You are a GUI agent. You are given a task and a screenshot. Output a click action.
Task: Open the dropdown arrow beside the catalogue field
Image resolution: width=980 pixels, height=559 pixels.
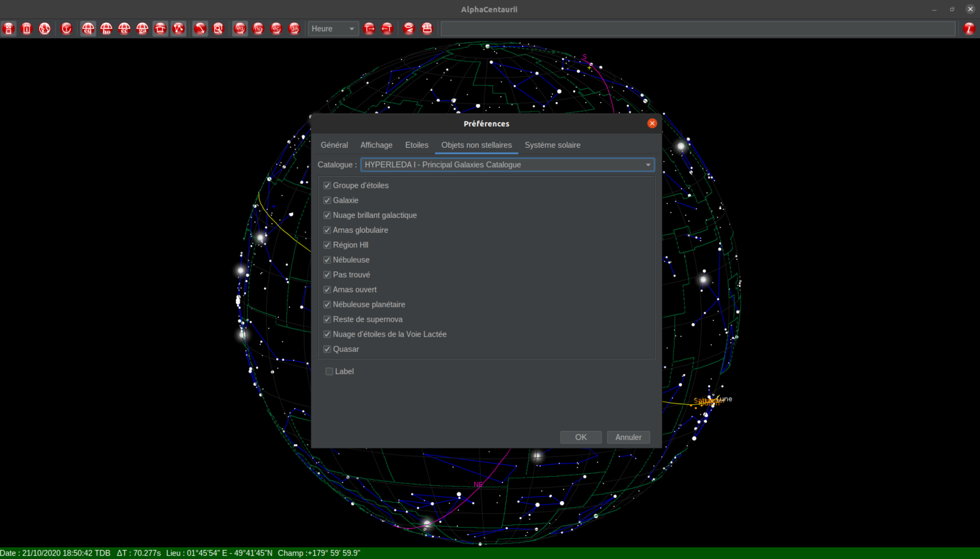pyautogui.click(x=647, y=165)
